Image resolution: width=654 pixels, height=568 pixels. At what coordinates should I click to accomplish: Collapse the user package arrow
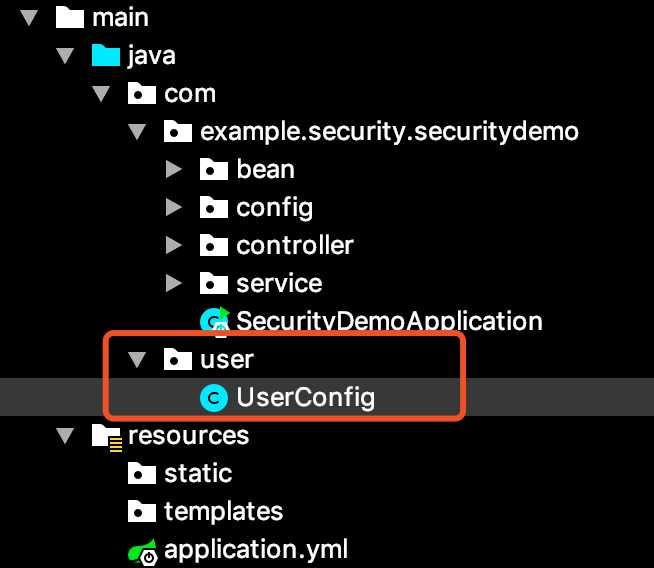point(137,359)
